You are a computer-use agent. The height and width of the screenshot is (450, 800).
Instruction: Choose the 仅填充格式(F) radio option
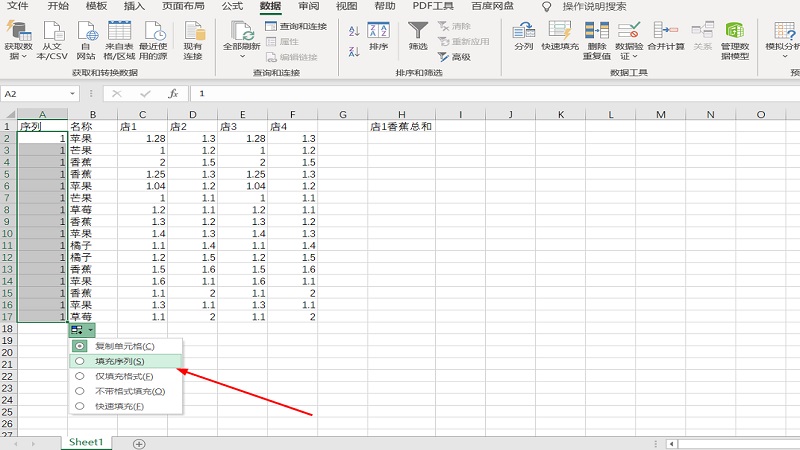pyautogui.click(x=80, y=376)
